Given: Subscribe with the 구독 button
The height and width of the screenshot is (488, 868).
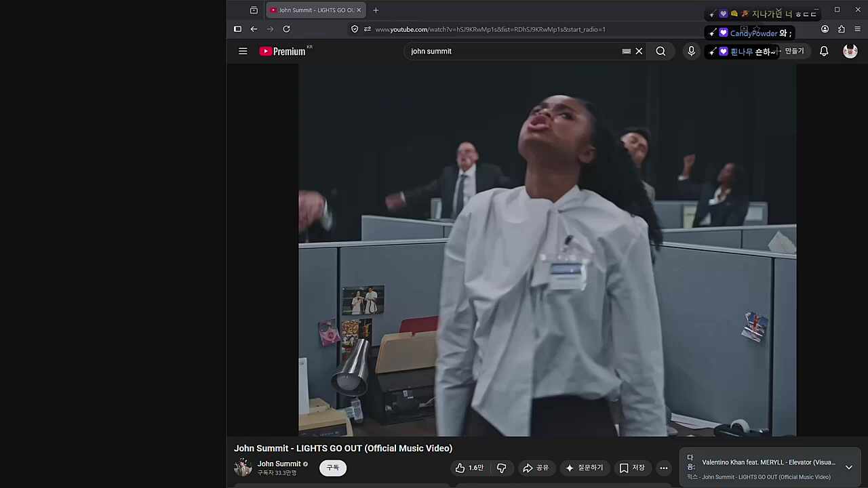Looking at the screenshot, I should pyautogui.click(x=332, y=468).
